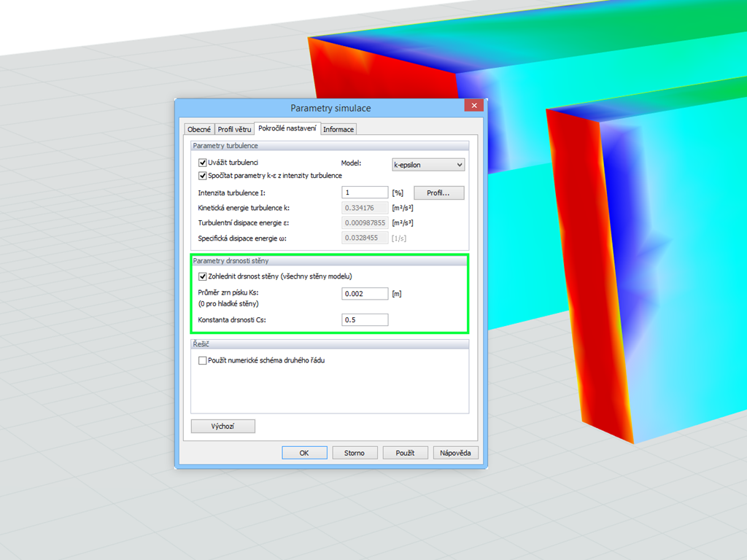Select the Pokročilé nastavení tab
The image size is (747, 560).
pyautogui.click(x=289, y=129)
